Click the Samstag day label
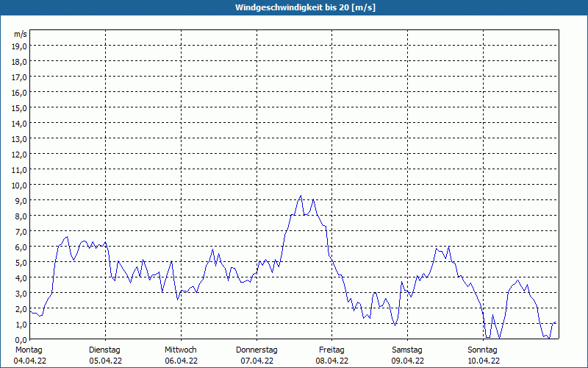Screen dimensions: 588x368 pos(407,350)
